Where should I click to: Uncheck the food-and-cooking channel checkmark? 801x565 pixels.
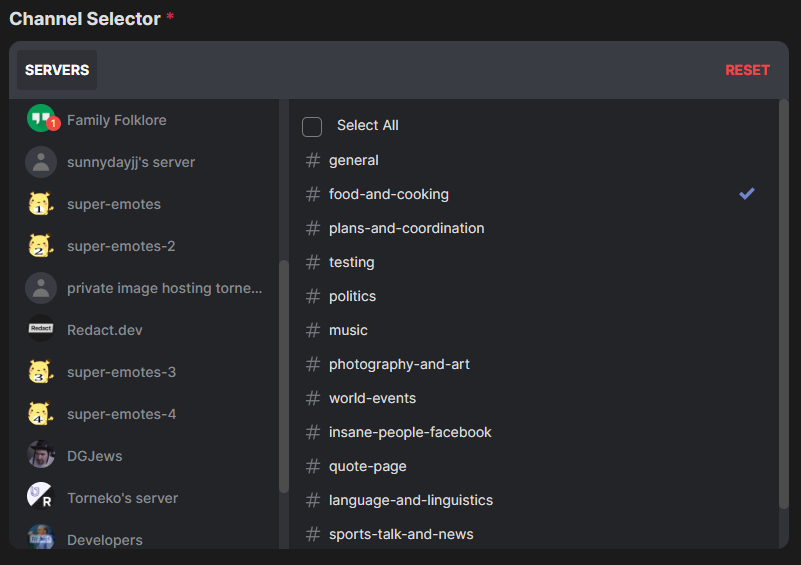746,194
